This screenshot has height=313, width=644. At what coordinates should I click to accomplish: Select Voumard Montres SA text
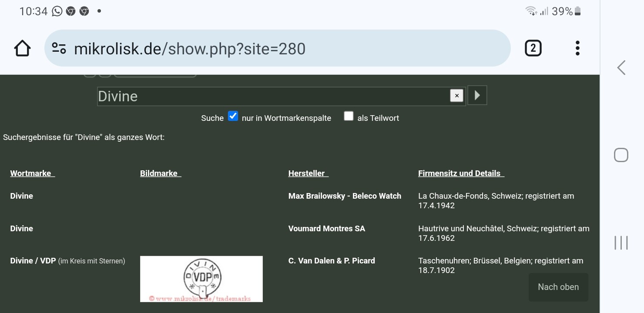(327, 229)
